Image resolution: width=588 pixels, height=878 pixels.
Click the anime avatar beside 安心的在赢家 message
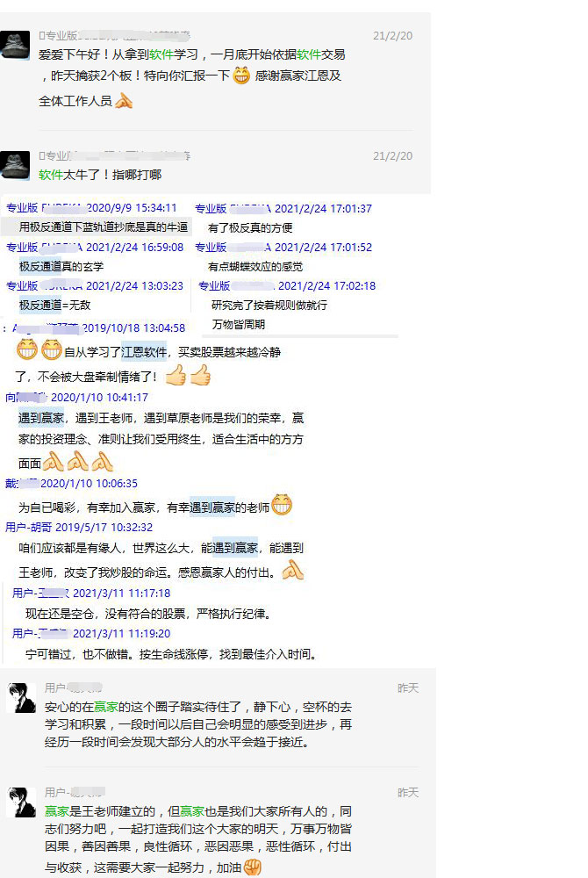click(x=21, y=697)
